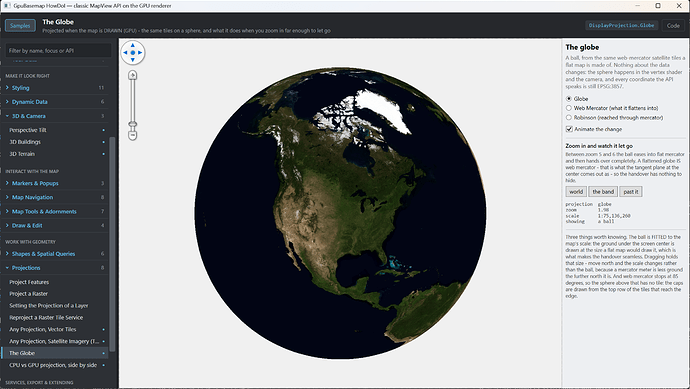Image resolution: width=690 pixels, height=389 pixels.
Task: Focus the filter by name search field
Action: tap(58, 51)
